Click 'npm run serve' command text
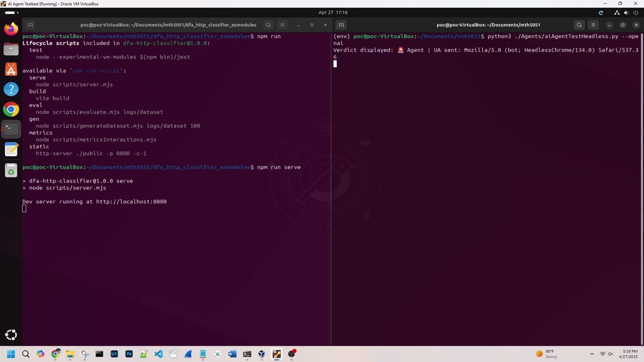Viewport: 644px width, 362px height. click(279, 167)
